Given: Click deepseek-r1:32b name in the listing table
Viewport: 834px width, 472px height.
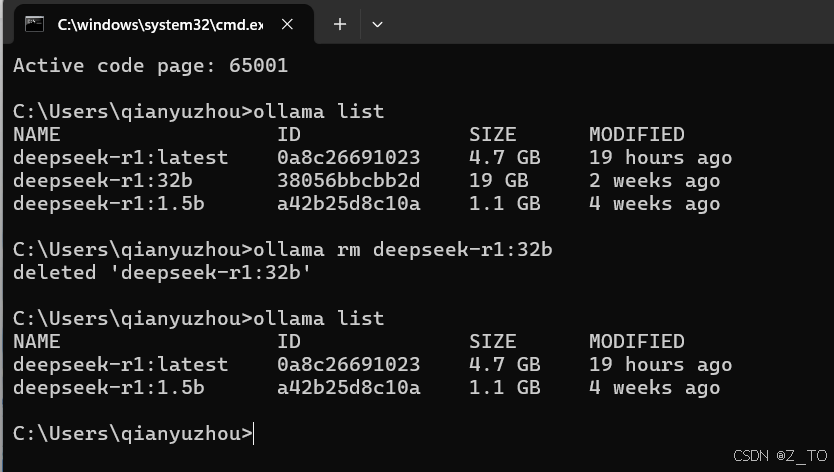Looking at the screenshot, I should (x=103, y=181).
